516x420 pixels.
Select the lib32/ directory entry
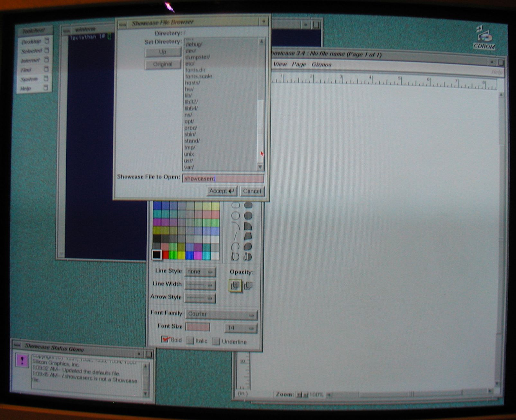point(191,102)
